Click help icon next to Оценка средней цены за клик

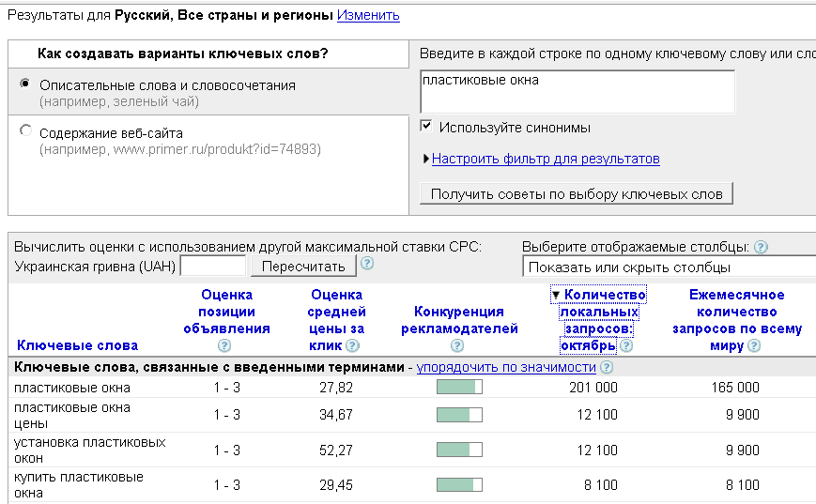click(353, 346)
